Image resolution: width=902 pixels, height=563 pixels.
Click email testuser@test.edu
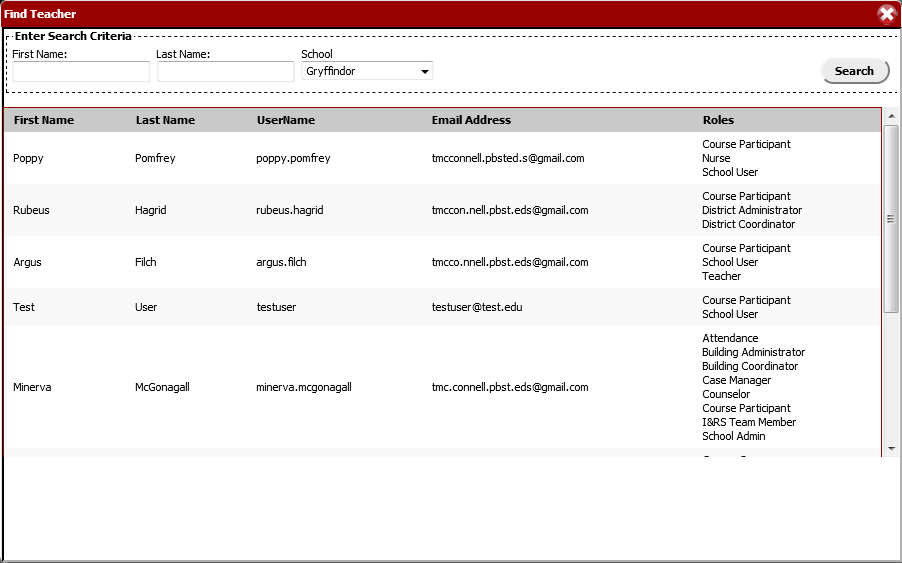coord(477,307)
